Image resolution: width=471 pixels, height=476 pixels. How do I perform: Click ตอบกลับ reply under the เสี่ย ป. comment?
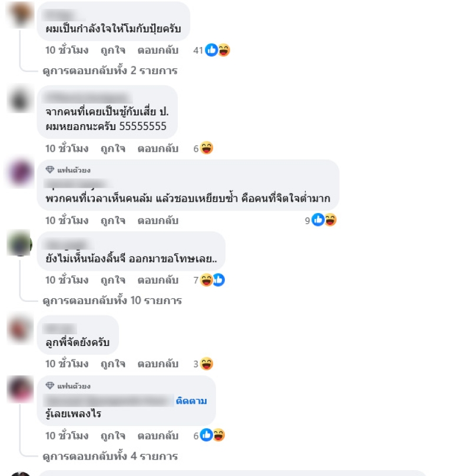pos(158,148)
